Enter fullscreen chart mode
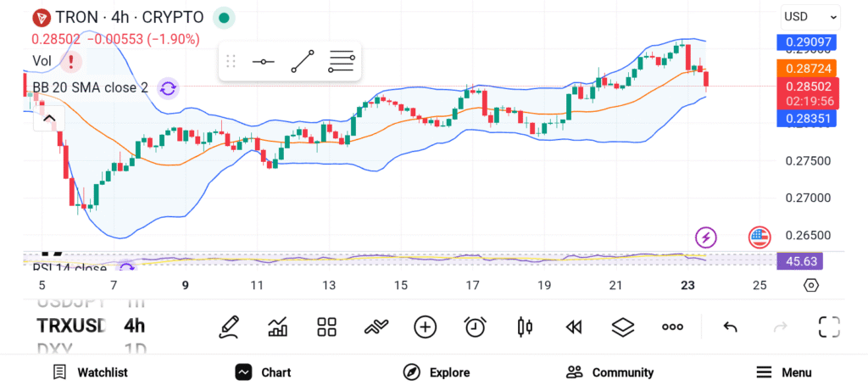 point(829,327)
